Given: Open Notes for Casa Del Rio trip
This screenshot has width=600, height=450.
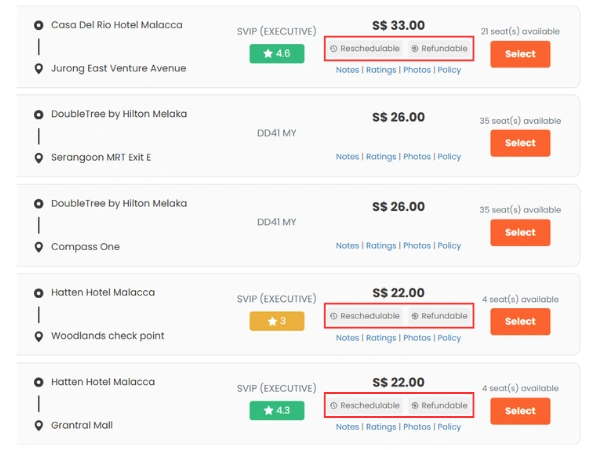Looking at the screenshot, I should [x=347, y=70].
